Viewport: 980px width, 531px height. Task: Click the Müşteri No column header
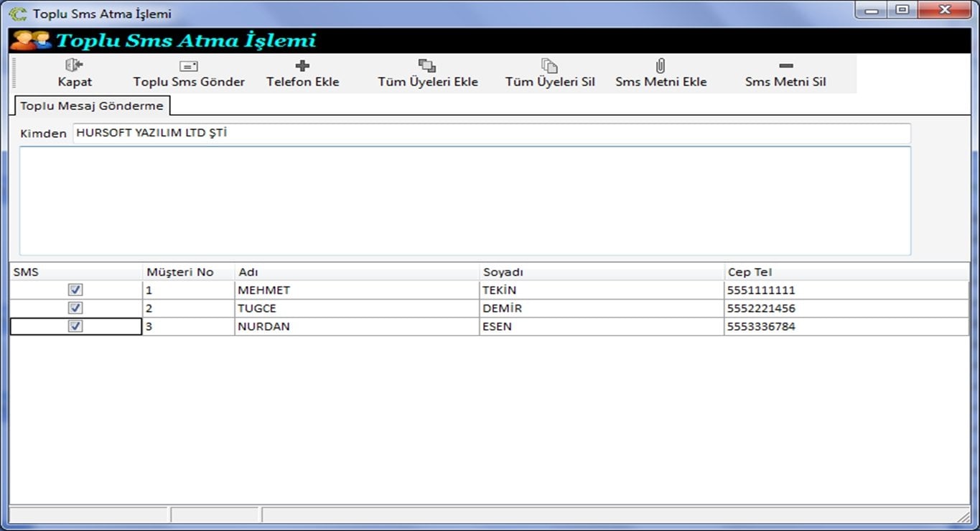click(x=188, y=272)
